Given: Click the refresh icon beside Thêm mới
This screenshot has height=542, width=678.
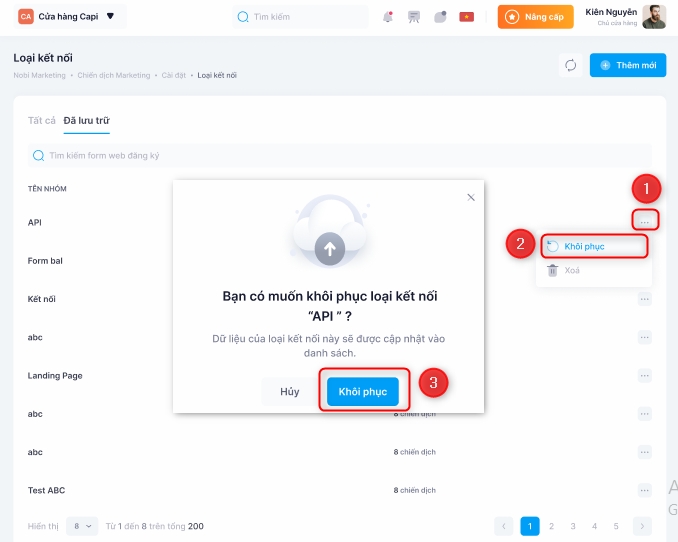Looking at the screenshot, I should [570, 65].
